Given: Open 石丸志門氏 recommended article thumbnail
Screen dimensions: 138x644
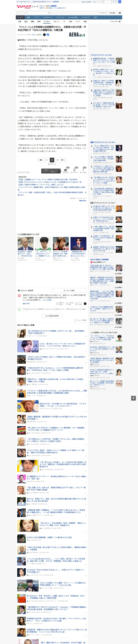Looking at the screenshot, I should (x=26, y=244).
